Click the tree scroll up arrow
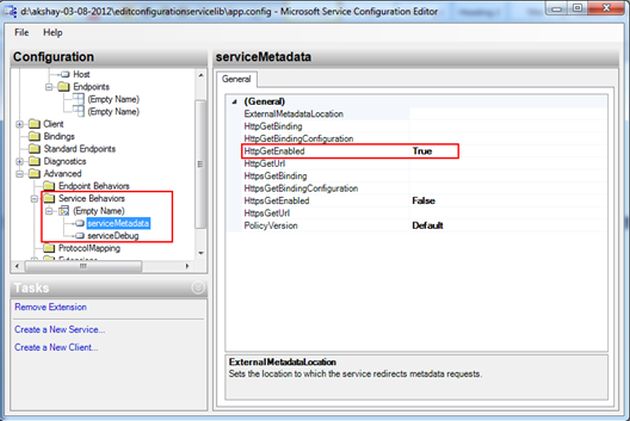Image resolution: width=630 pixels, height=421 pixels. tap(201, 75)
